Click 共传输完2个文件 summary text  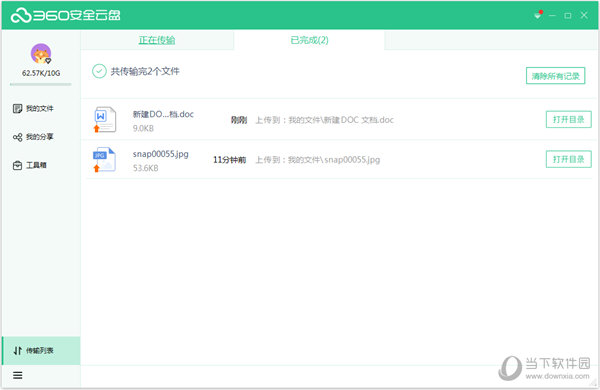[145, 71]
